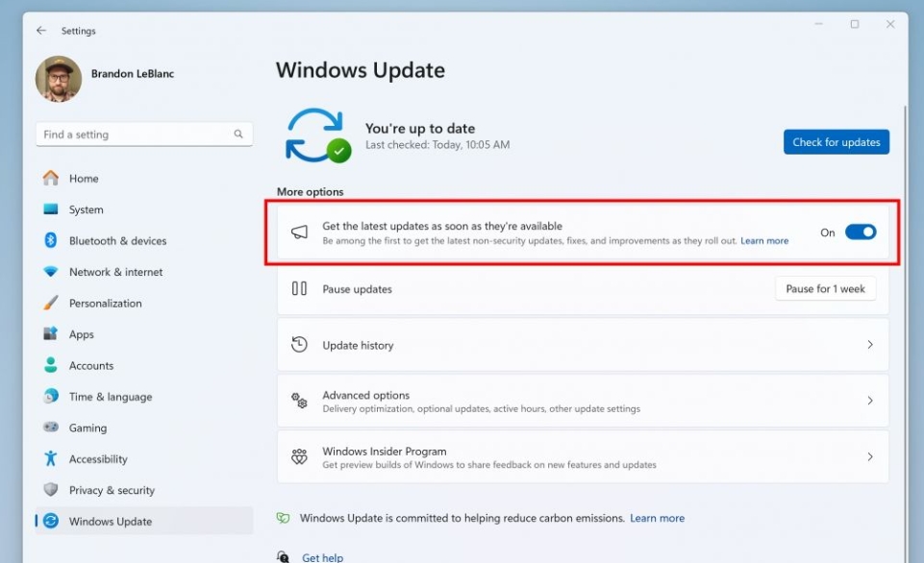Click the You're up to date status text

tap(419, 129)
